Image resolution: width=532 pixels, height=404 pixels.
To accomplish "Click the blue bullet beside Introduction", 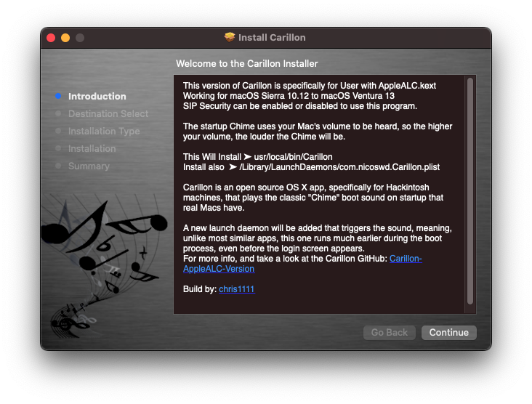I will 58,97.
